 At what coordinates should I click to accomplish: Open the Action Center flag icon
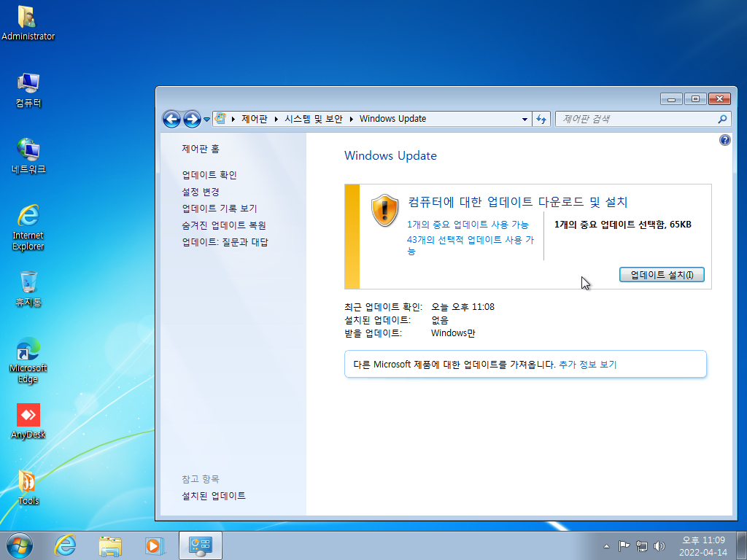624,546
